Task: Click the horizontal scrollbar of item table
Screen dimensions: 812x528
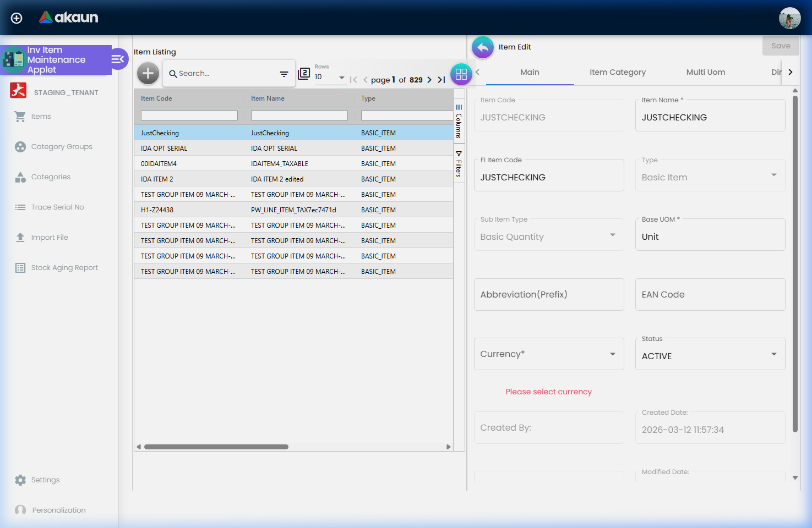Action: pyautogui.click(x=216, y=447)
